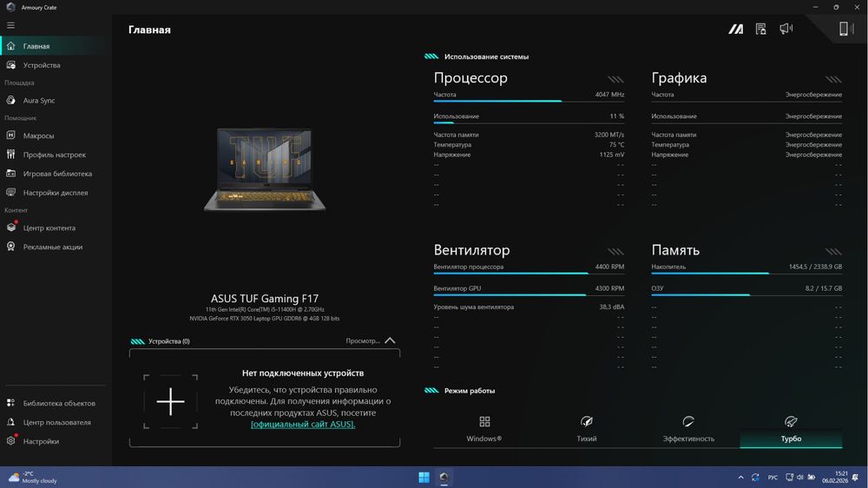
Task: Open Профиль настроек page
Action: 56,155
